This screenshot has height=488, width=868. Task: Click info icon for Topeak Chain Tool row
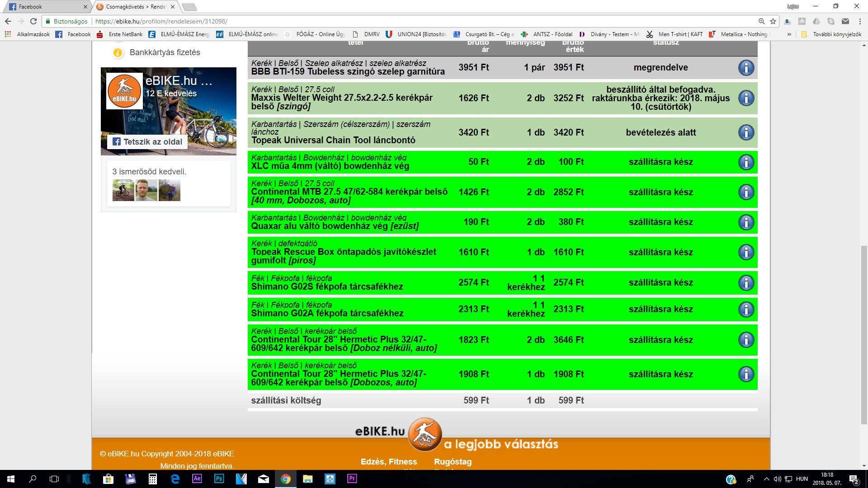click(x=746, y=132)
